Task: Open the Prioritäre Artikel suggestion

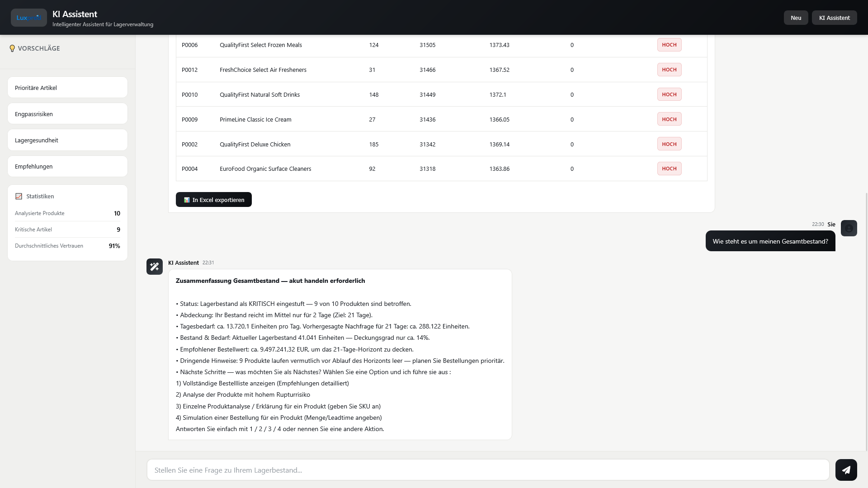Action: (x=67, y=88)
